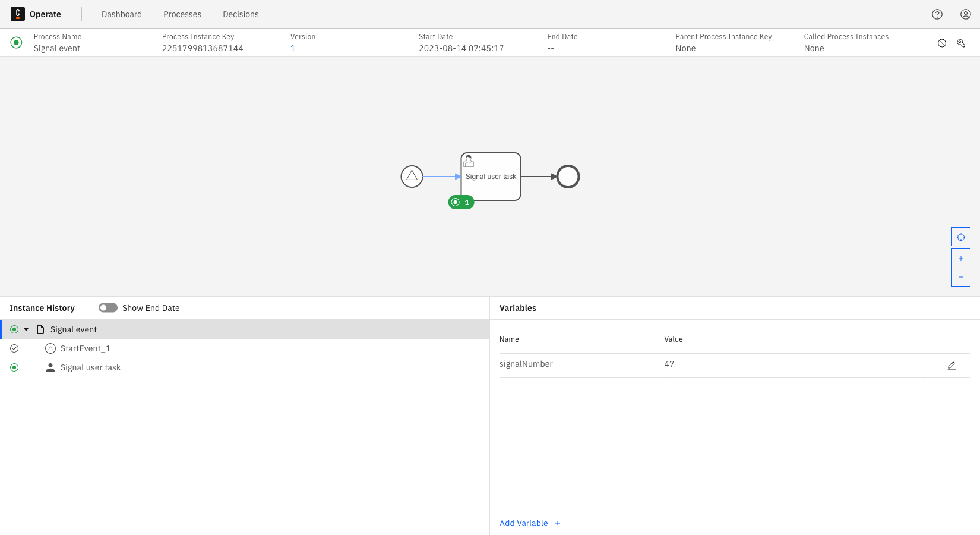Click the user task icon inside task node

click(x=469, y=161)
